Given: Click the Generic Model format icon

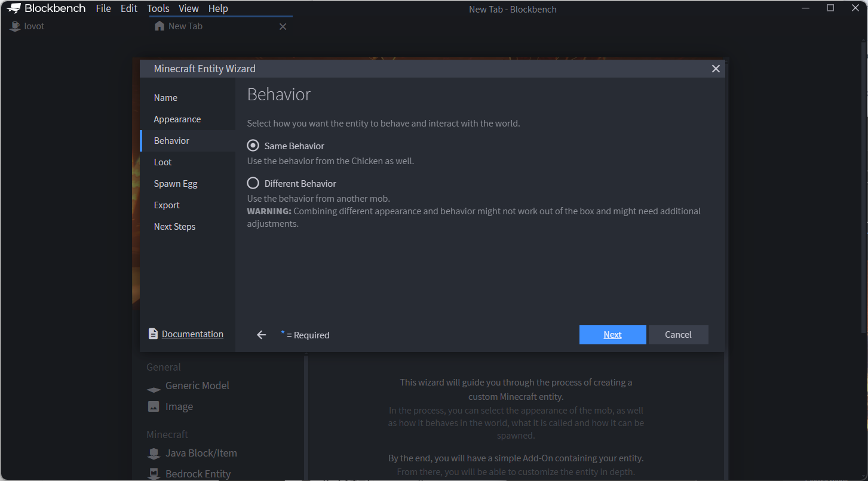Looking at the screenshot, I should click(154, 389).
